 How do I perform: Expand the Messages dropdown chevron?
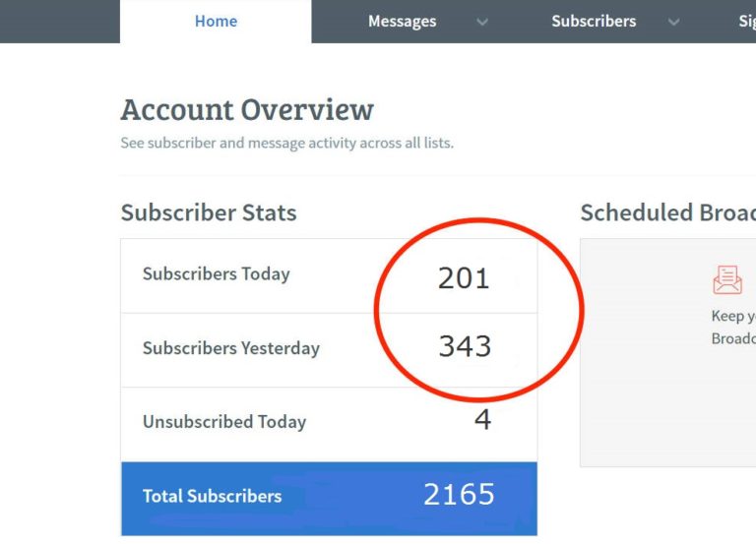click(482, 22)
